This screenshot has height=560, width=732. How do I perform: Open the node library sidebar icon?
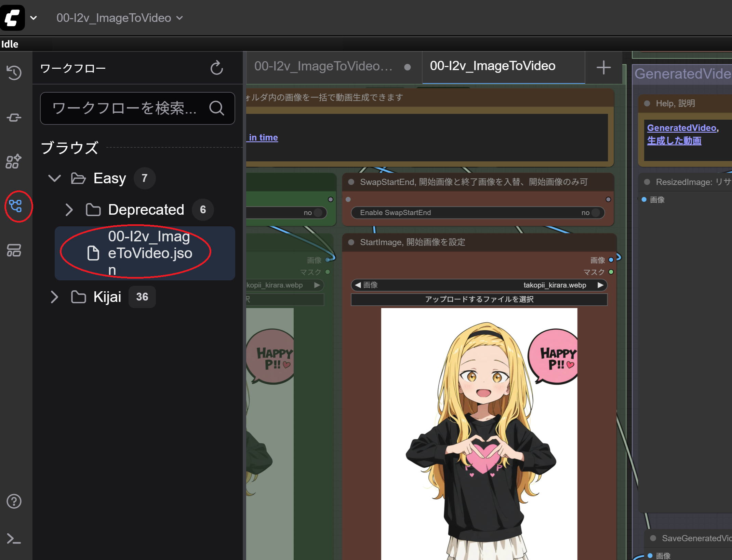14,118
